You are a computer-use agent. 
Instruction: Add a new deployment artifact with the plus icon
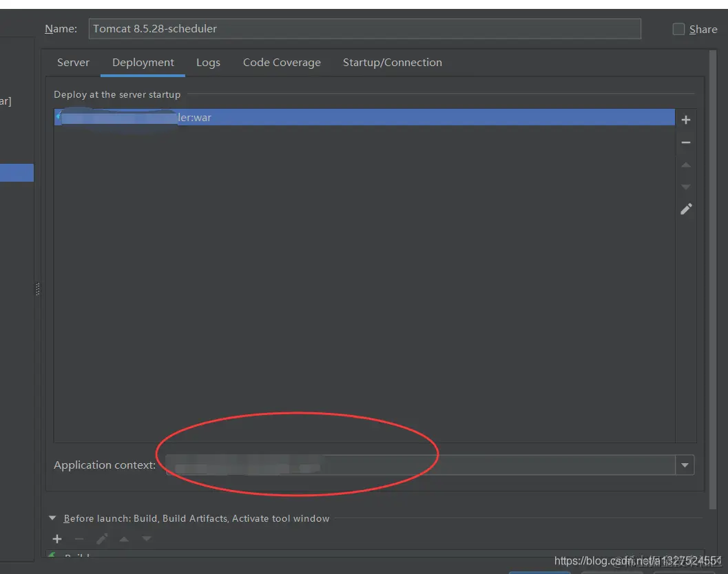coord(686,120)
